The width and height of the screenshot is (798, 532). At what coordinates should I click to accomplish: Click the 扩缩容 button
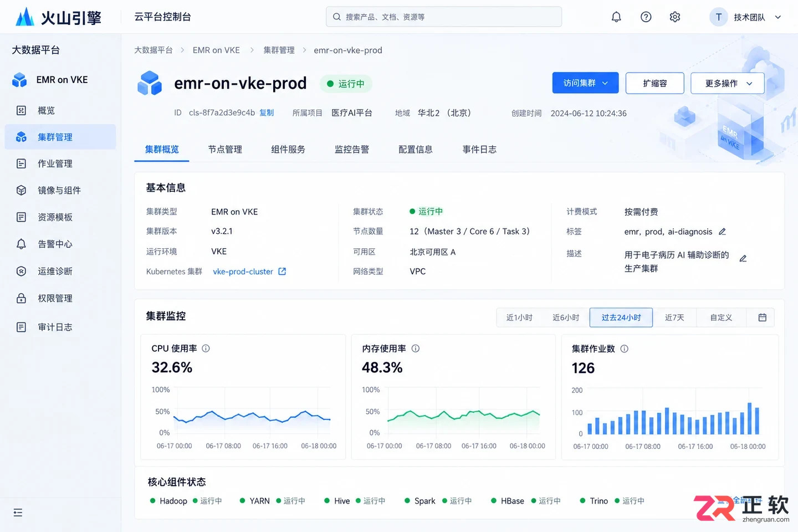(655, 83)
